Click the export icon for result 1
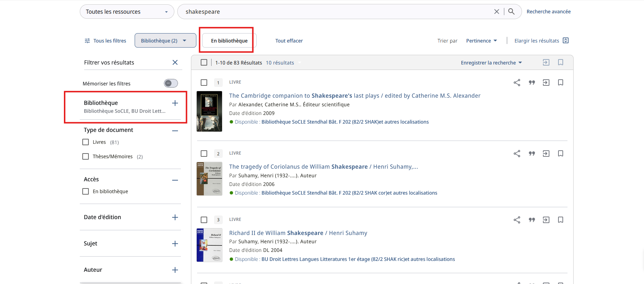 coord(546,83)
